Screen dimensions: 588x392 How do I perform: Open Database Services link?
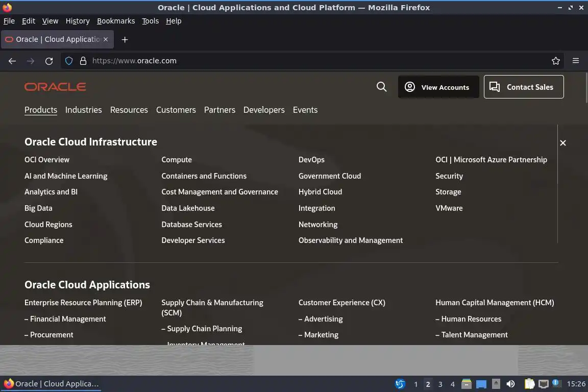[x=191, y=224]
